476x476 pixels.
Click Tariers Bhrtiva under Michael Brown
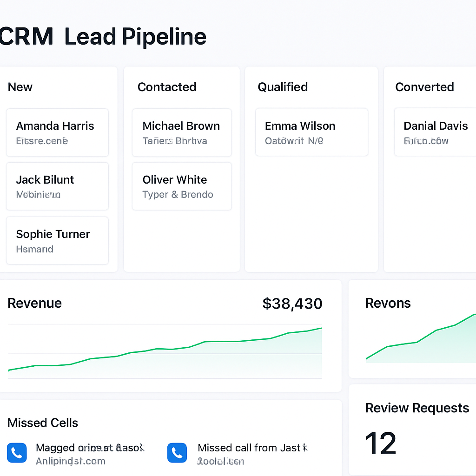[x=175, y=141]
